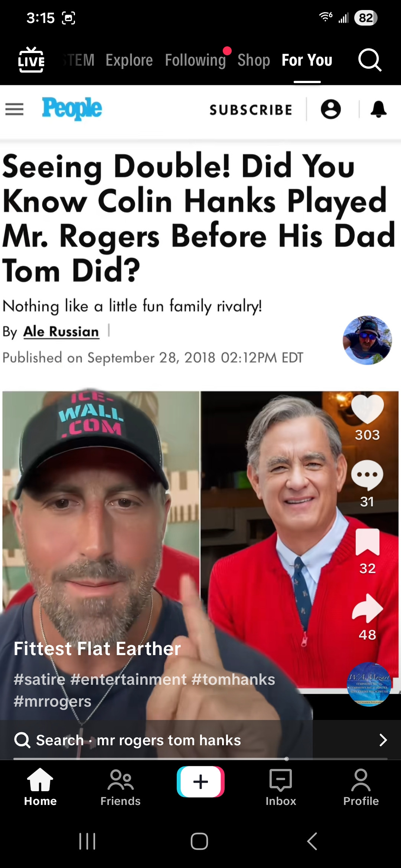Open the spinning sound disc

point(369,684)
